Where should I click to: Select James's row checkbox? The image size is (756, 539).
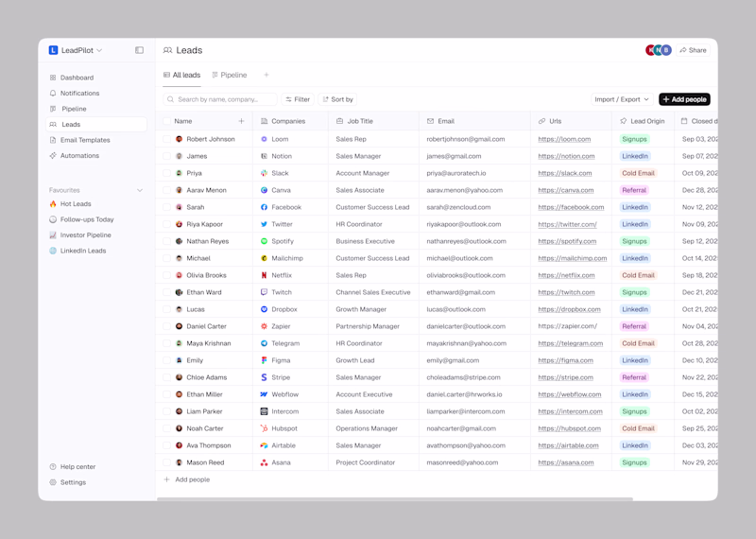(167, 156)
